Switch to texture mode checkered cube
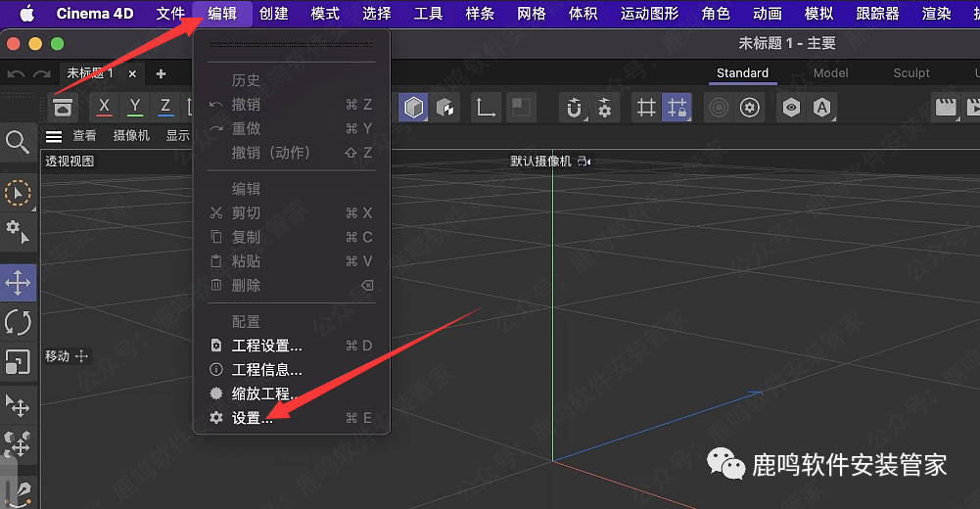Screen dimensions: 980x509 [445, 108]
